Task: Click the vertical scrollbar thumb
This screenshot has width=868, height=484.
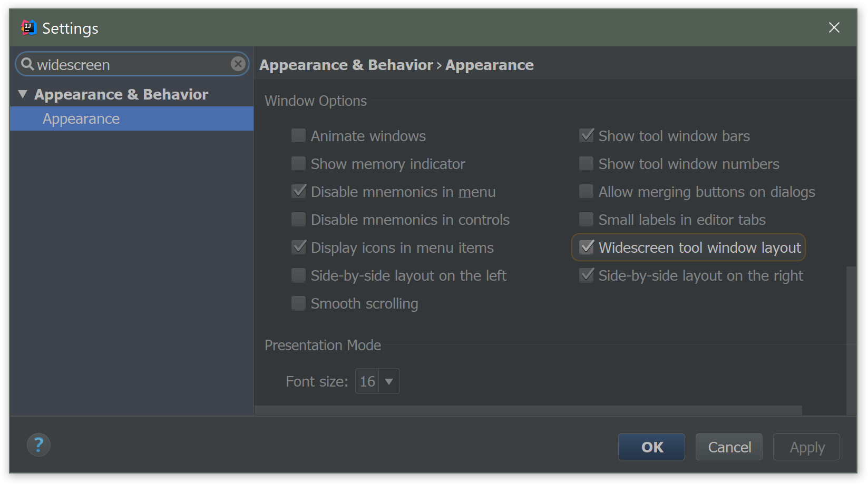Action: (x=851, y=341)
